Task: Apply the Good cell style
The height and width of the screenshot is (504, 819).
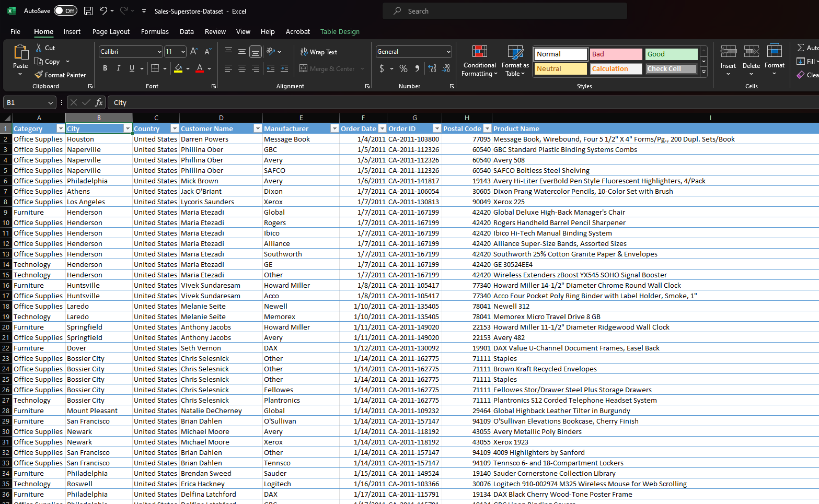Action: pyautogui.click(x=671, y=54)
